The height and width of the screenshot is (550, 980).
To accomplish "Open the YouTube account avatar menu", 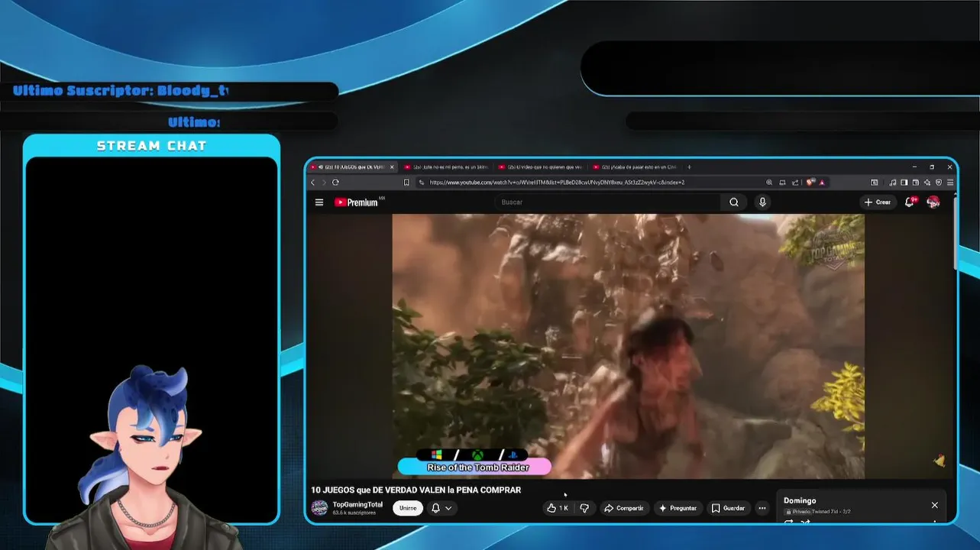I will (x=933, y=202).
